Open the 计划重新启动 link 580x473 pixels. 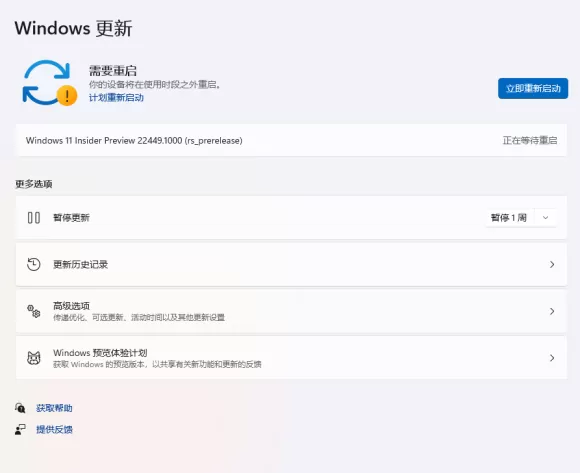click(116, 98)
